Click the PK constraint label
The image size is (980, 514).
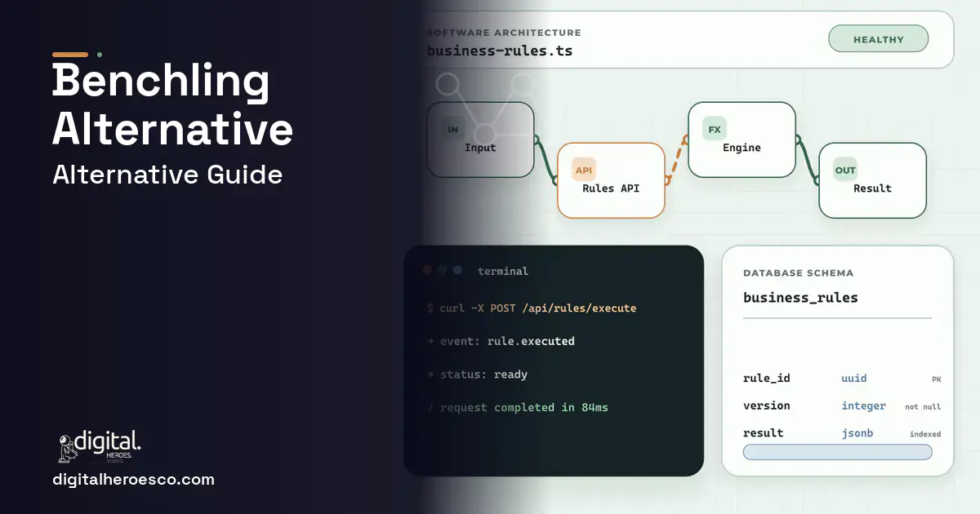(936, 379)
